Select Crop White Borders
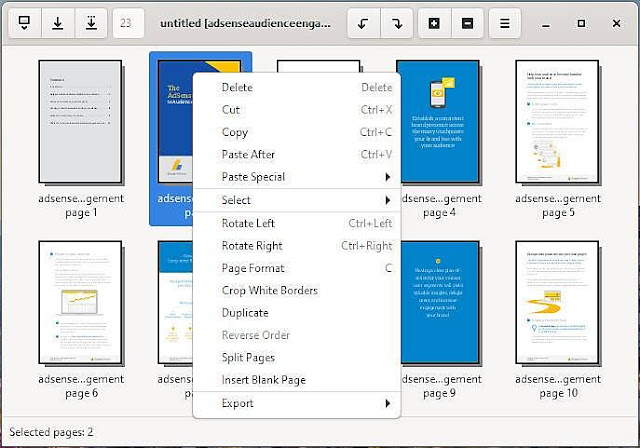Screen dimensions: 640x448 (x=297, y=291)
